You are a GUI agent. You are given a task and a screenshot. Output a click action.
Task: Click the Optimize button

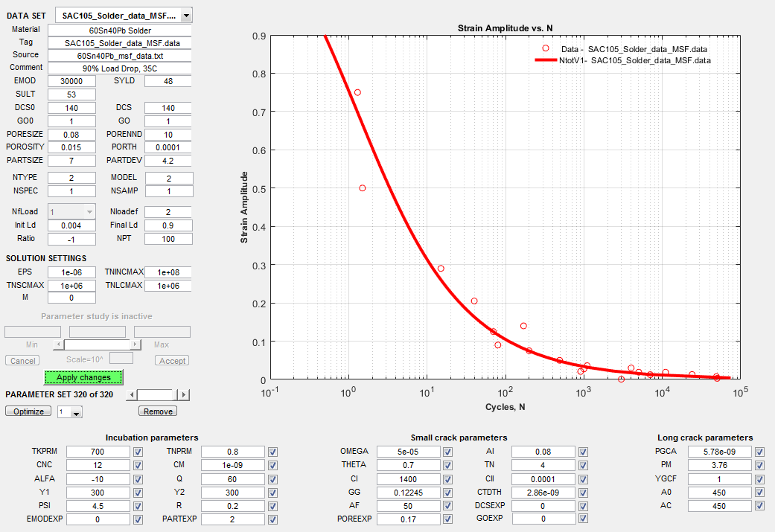(28, 411)
